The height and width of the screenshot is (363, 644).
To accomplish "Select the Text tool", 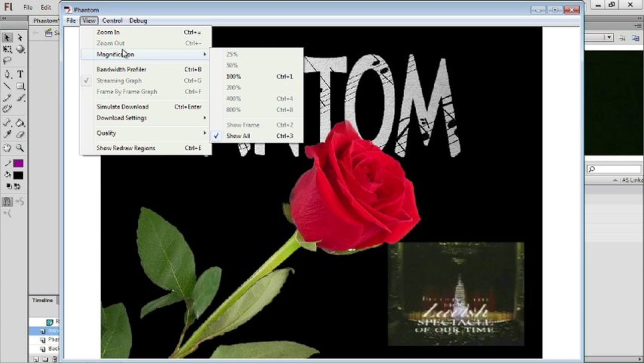I will (x=20, y=74).
